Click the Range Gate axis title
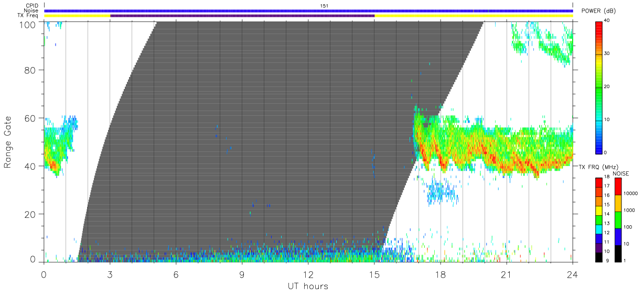 (x=8, y=142)
